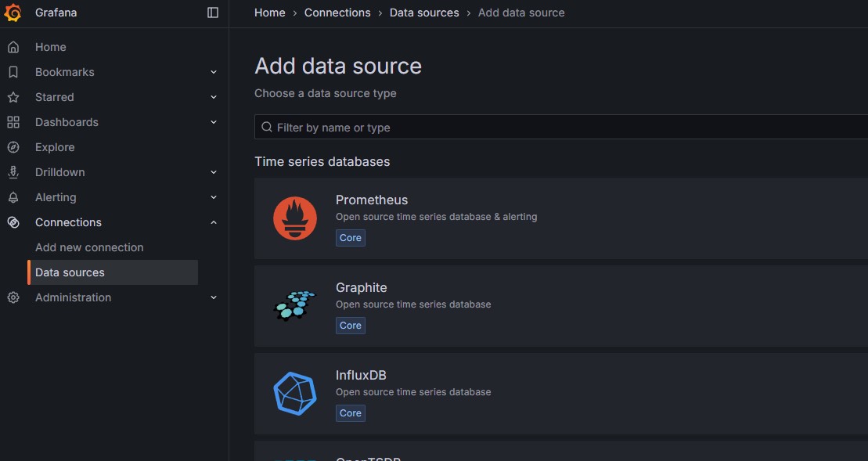868x461 pixels.
Task: Click the Grafana logo icon
Action: coord(13,13)
